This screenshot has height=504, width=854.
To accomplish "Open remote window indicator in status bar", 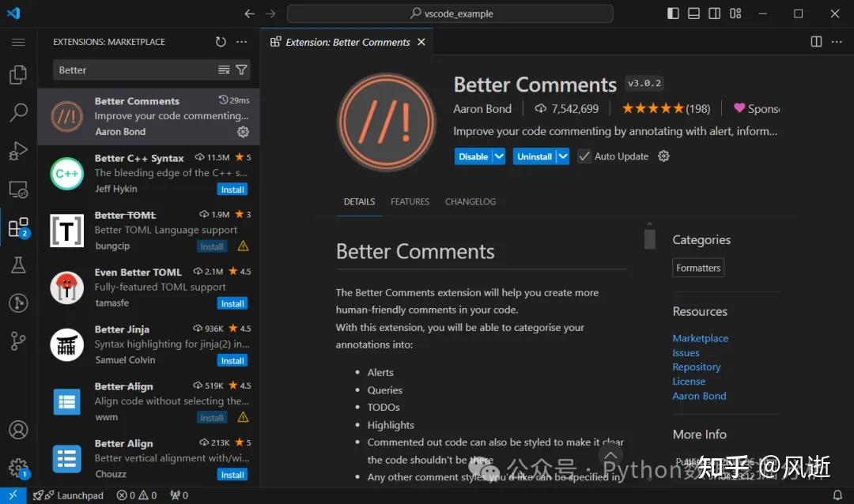I will (x=13, y=495).
